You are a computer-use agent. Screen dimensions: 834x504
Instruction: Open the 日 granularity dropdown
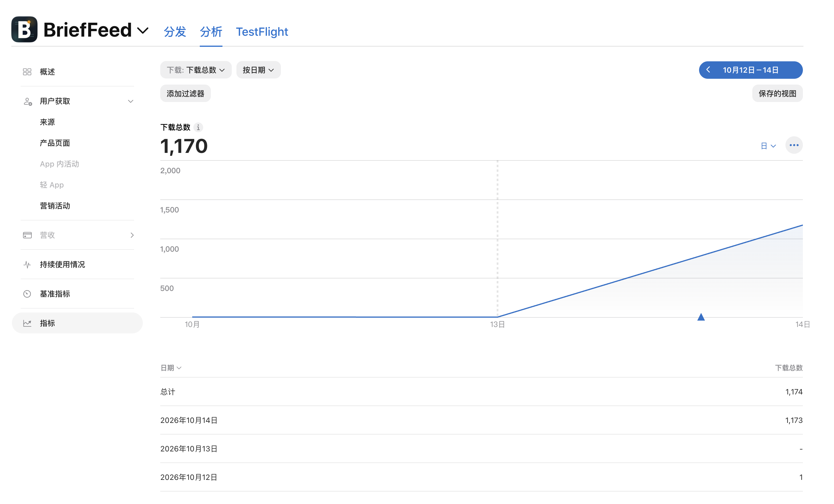tap(768, 146)
